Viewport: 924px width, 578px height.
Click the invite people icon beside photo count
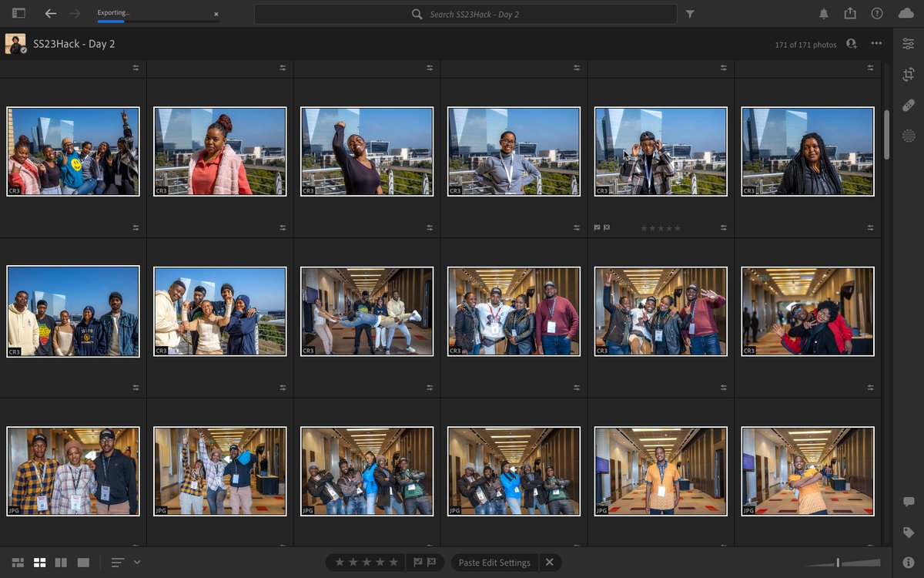click(852, 44)
